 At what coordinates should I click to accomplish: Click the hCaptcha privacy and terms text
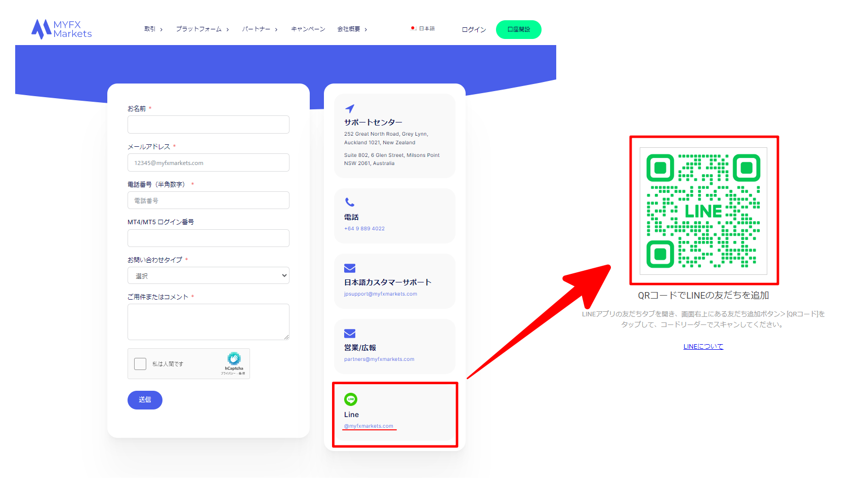coord(233,374)
